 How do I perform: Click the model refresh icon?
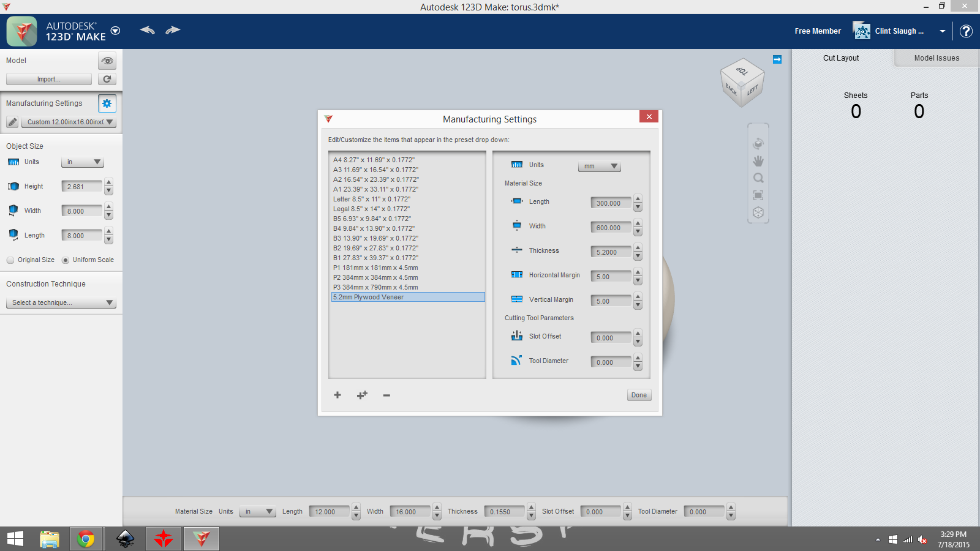pyautogui.click(x=107, y=79)
